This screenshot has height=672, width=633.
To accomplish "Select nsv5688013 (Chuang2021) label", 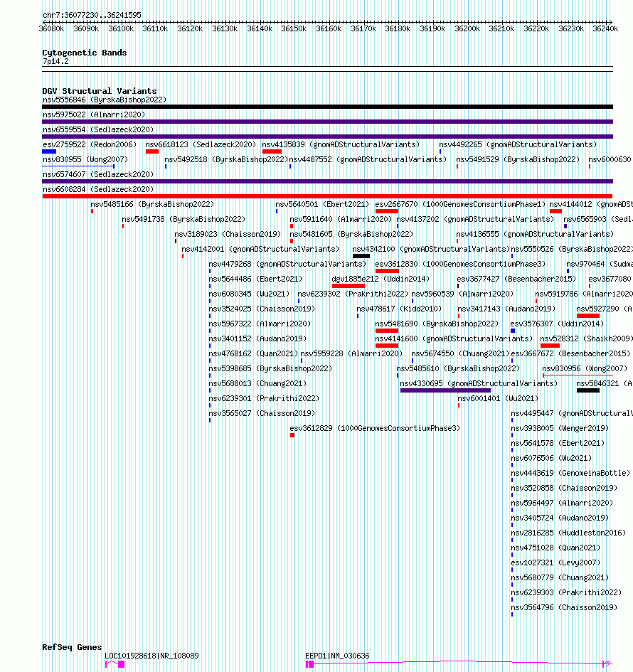I will (x=257, y=384).
